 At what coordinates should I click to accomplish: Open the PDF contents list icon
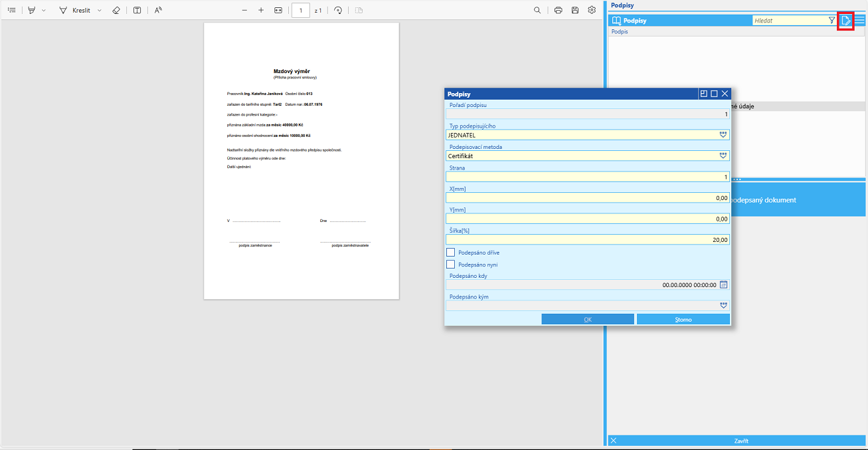coord(11,11)
